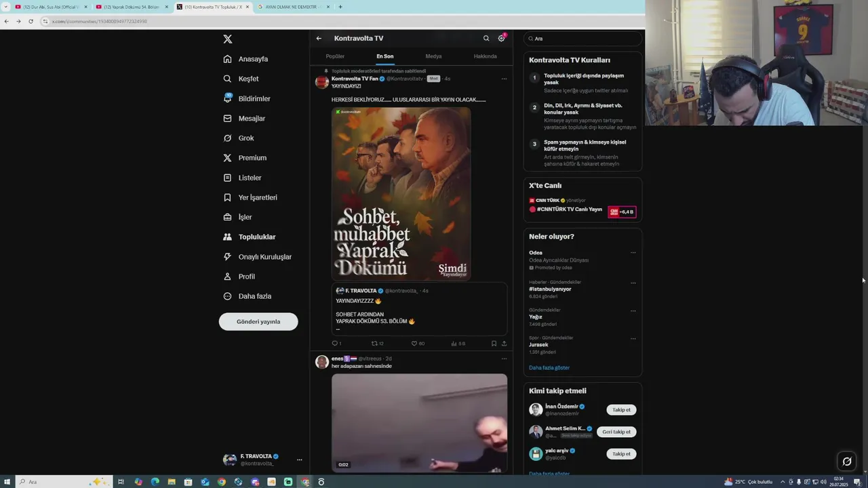Open more options for #istanbulyanıyor trend

633,283
